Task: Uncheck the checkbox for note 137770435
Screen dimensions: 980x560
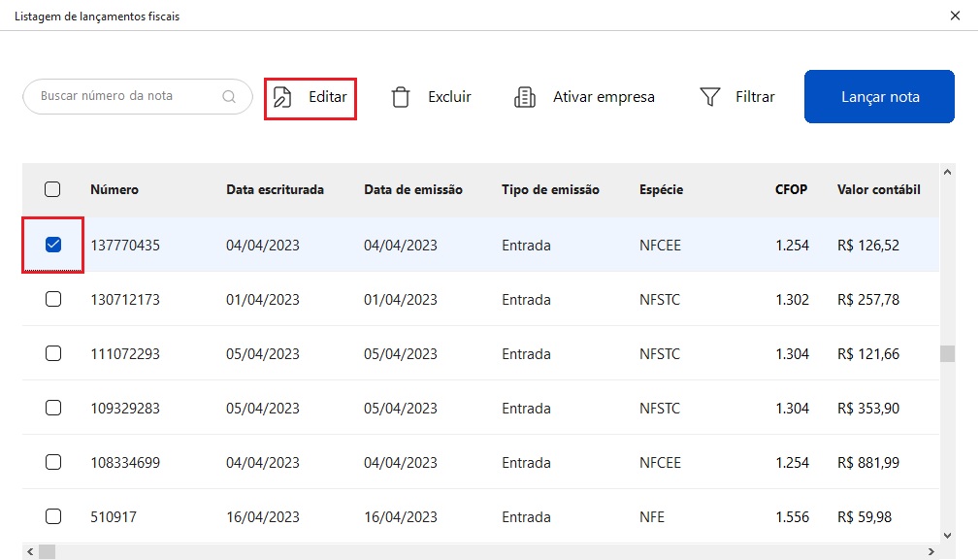Action: click(x=53, y=245)
